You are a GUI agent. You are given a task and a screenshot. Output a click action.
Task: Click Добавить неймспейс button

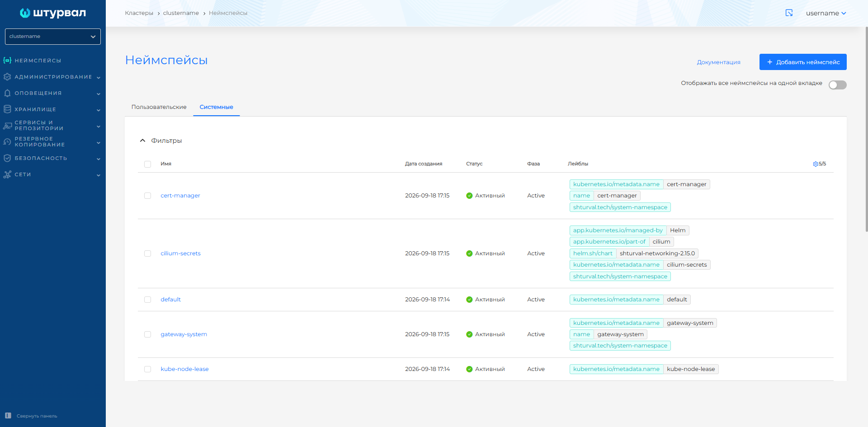click(803, 62)
